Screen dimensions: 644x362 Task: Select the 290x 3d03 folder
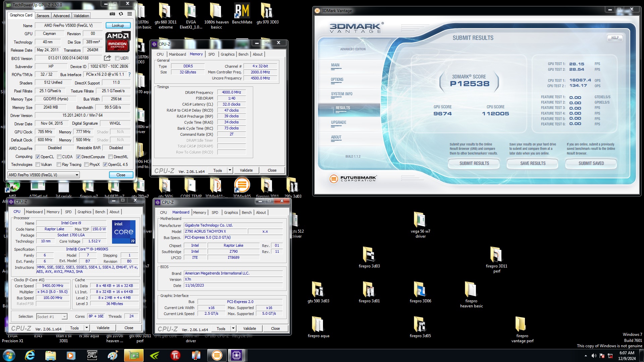tap(292, 188)
